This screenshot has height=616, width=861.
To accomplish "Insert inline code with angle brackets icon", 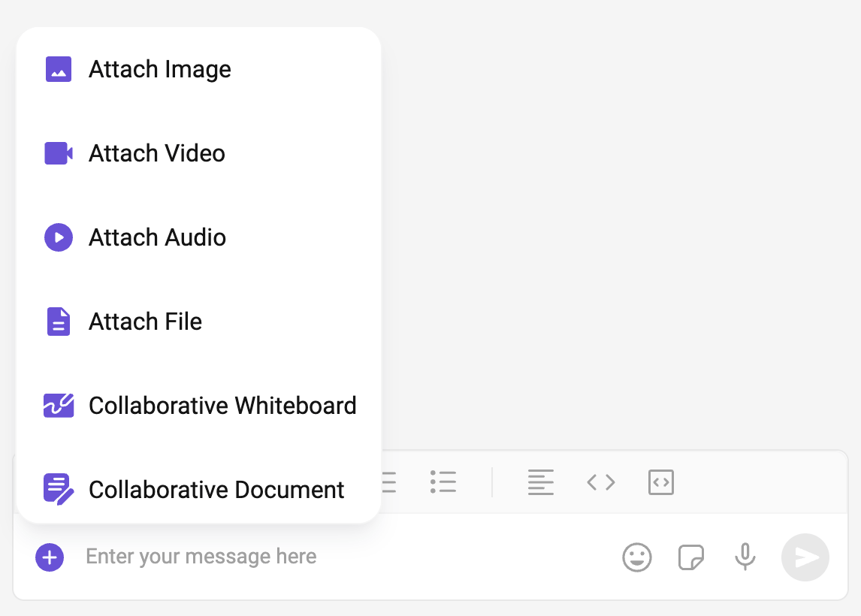I will 601,482.
